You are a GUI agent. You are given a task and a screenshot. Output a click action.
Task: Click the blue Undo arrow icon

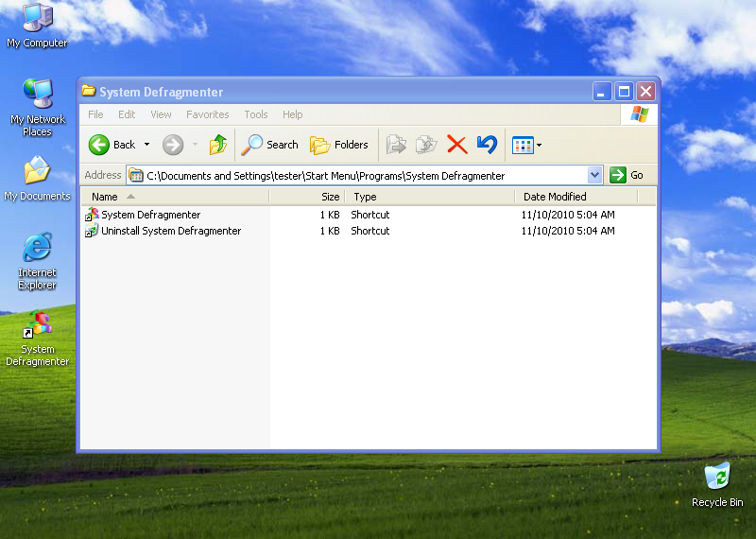pyautogui.click(x=487, y=145)
